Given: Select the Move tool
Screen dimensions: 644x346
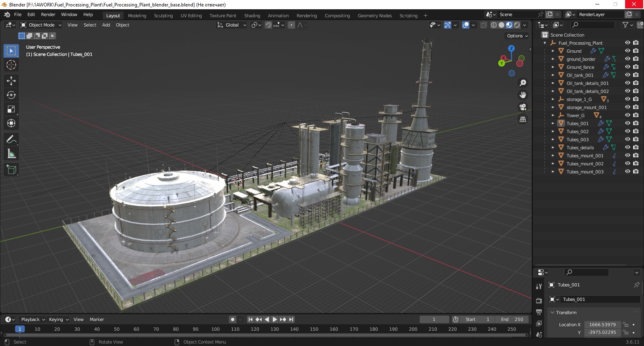Looking at the screenshot, I should (11, 81).
